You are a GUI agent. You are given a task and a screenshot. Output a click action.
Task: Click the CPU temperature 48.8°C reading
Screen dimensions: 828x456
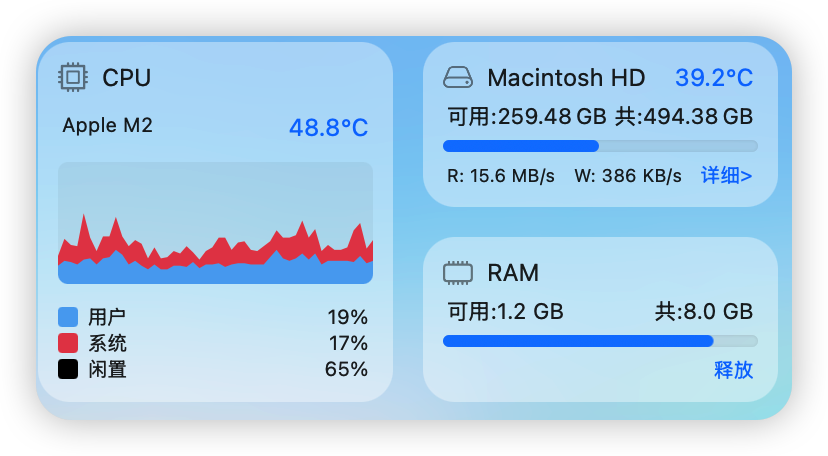328,128
